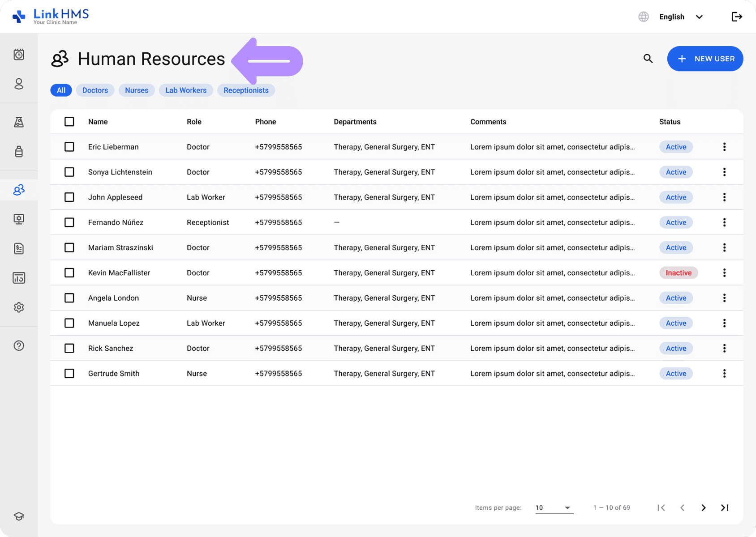756x537 pixels.
Task: Go to next page of results
Action: pyautogui.click(x=704, y=507)
